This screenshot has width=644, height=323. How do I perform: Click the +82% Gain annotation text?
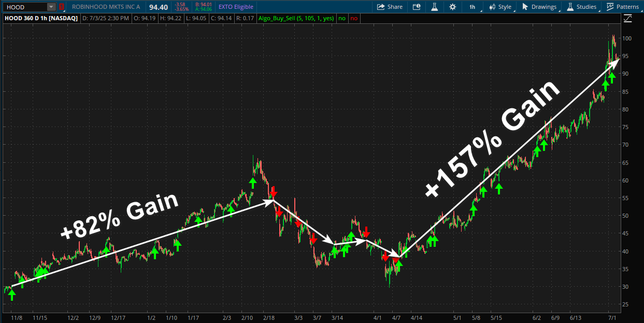coord(119,216)
